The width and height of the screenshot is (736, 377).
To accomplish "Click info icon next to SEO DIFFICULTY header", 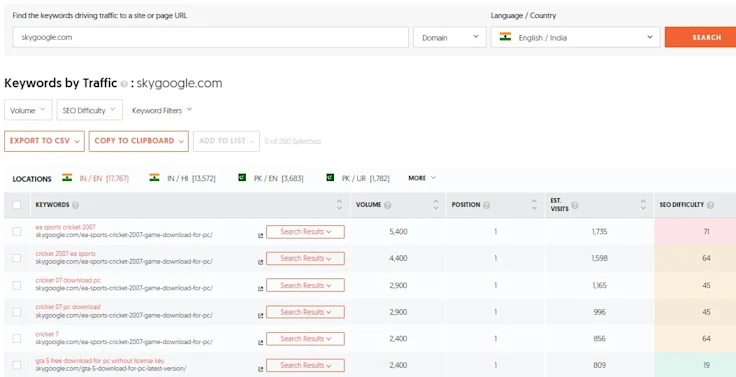I will pyautogui.click(x=711, y=205).
